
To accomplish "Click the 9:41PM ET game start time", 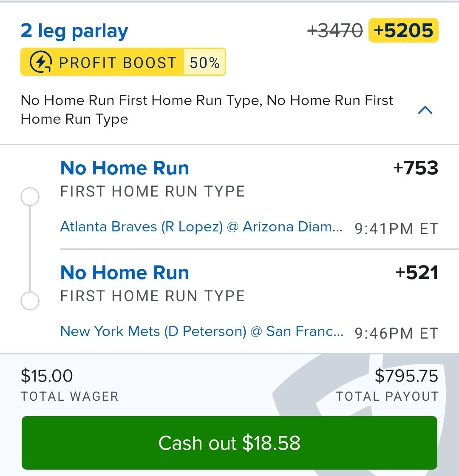I will [396, 229].
